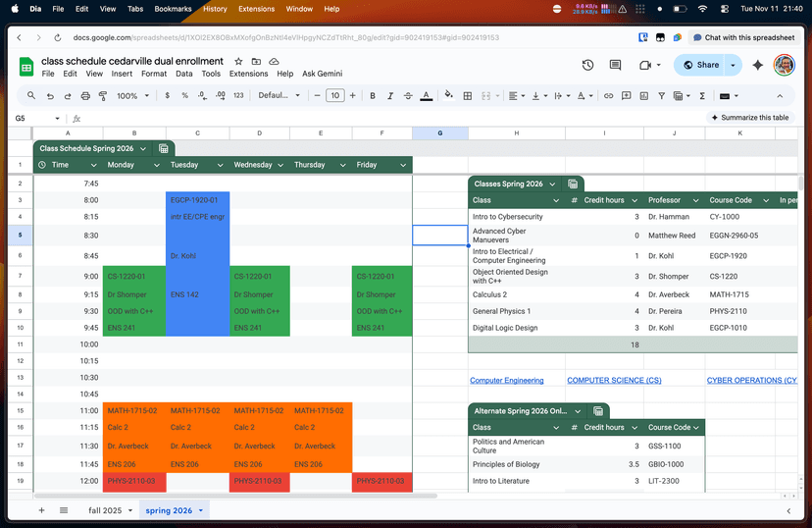Toggle strikethrough formatting
This screenshot has height=528, width=812.
pyautogui.click(x=408, y=96)
